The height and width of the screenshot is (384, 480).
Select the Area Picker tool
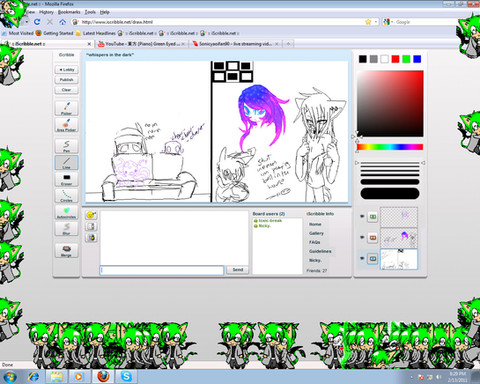tap(66, 124)
